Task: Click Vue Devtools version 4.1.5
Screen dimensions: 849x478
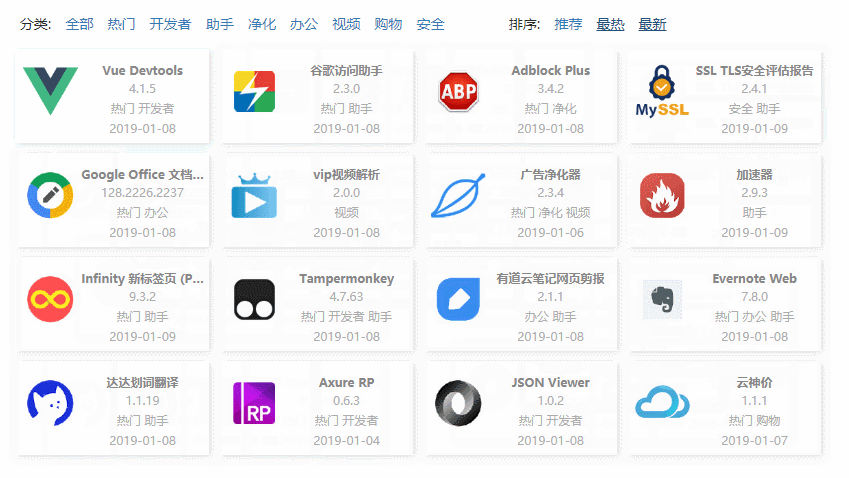Action: click(142, 89)
